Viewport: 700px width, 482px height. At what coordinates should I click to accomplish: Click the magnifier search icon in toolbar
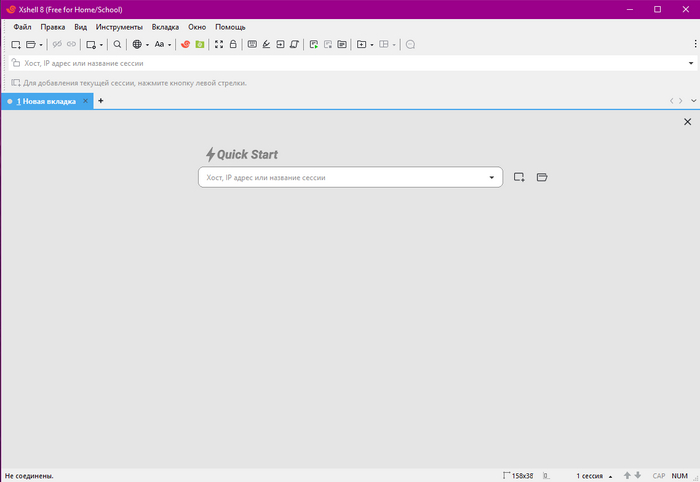point(117,45)
